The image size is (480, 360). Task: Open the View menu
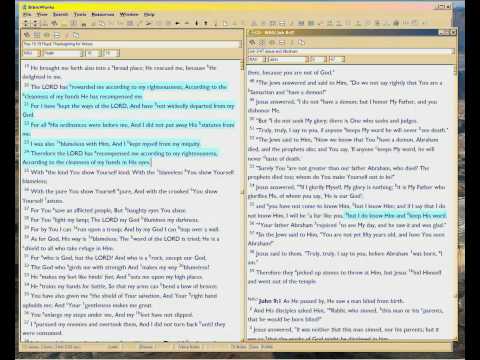(42, 14)
